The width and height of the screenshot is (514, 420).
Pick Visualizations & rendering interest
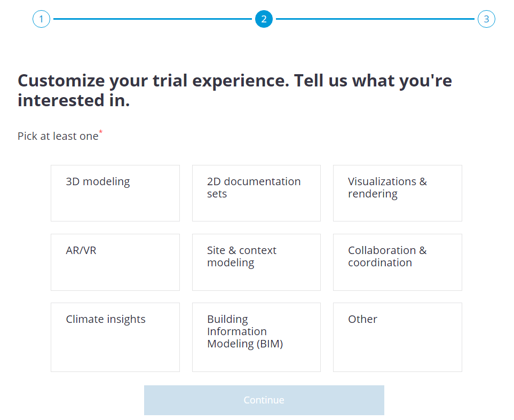click(398, 193)
